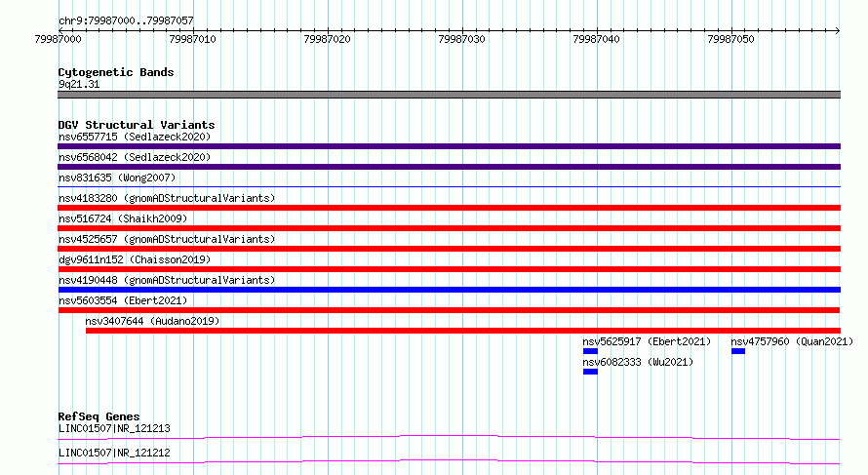Click ruler position 79987010
This screenshot has height=475, width=868.
(x=193, y=39)
